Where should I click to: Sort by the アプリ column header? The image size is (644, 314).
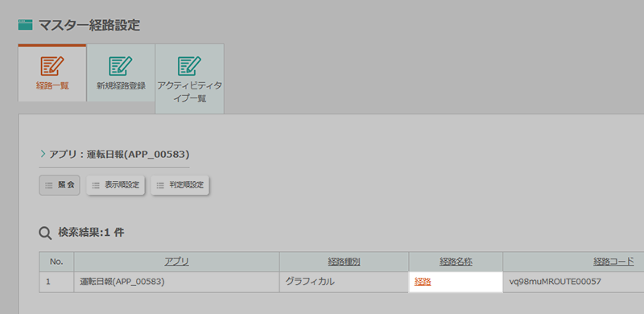point(176,262)
